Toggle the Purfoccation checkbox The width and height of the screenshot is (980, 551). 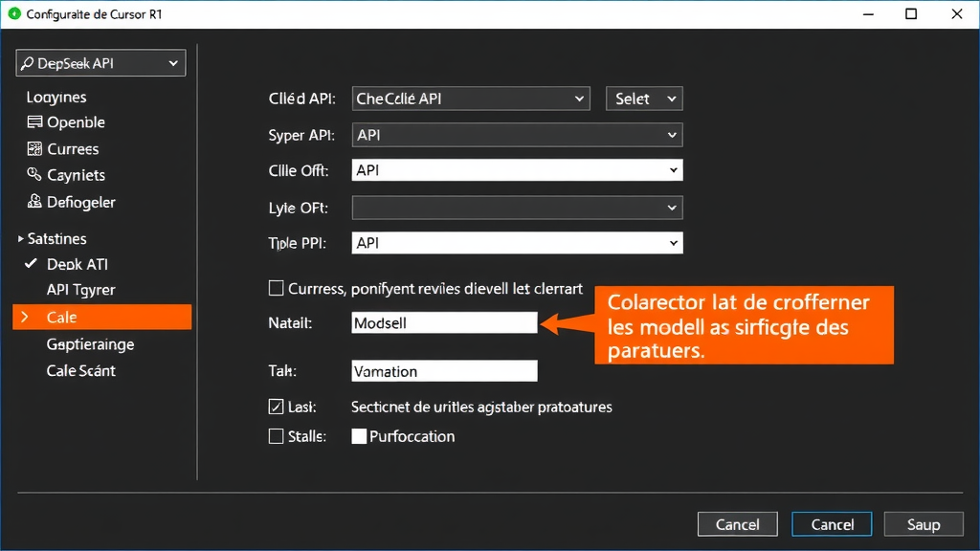pos(359,436)
